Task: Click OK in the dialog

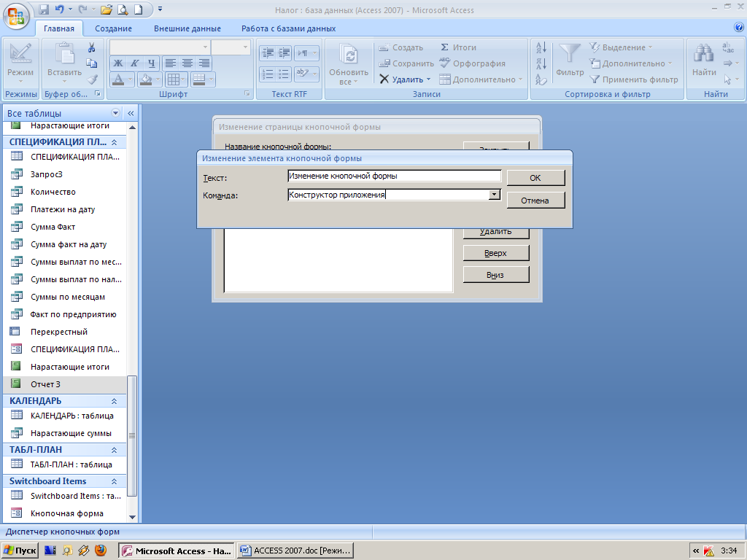Action: click(535, 178)
